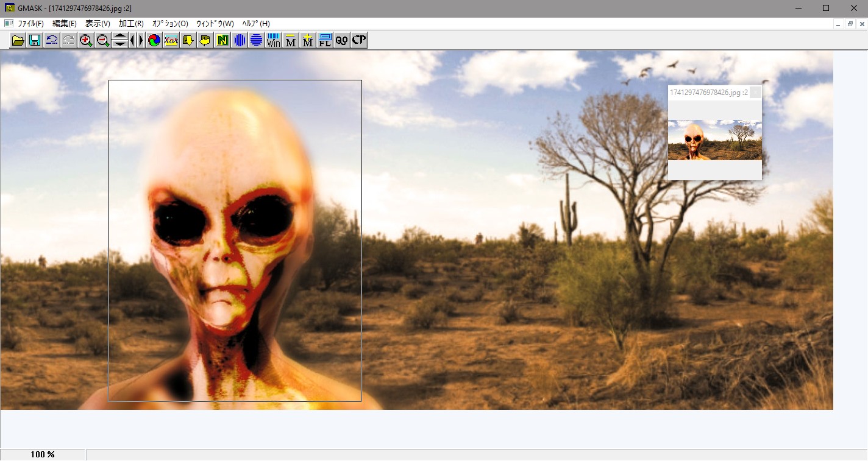Click the Q0 toolbar icon
The width and height of the screenshot is (868, 461).
[342, 40]
